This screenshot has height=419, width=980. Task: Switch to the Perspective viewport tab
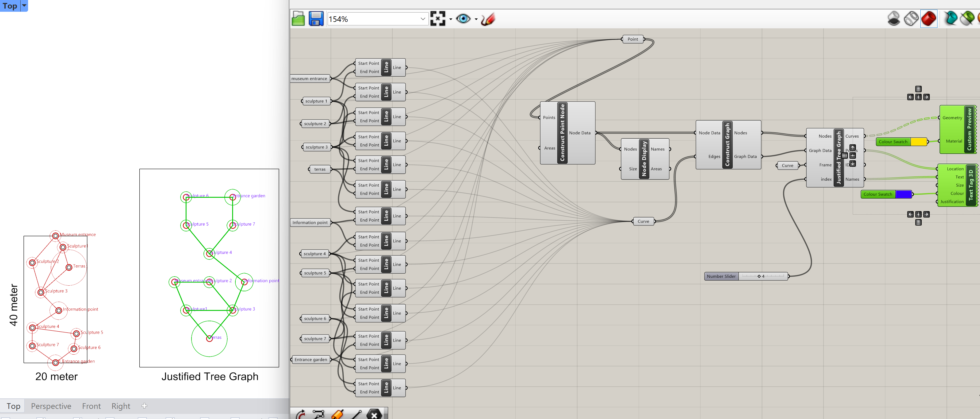[x=51, y=406]
